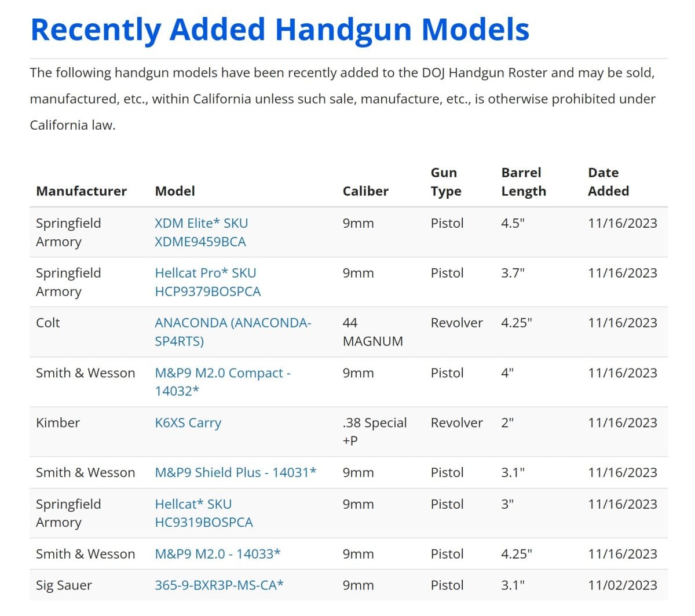This screenshot has width=695, height=616.
Task: Click the Gun Type column header
Action: [x=445, y=182]
